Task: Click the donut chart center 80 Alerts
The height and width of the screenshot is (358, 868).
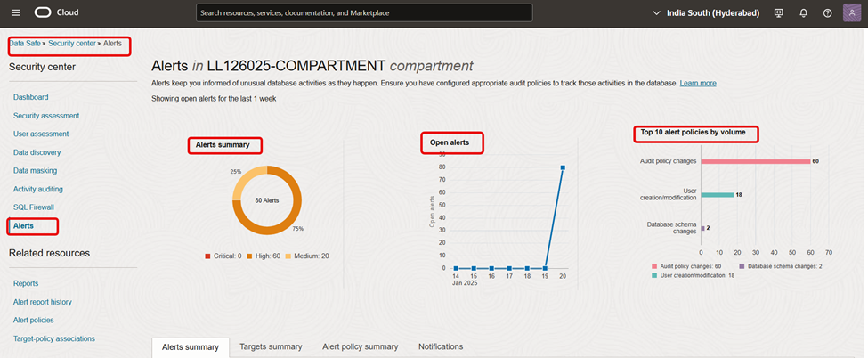Action: 267,200
